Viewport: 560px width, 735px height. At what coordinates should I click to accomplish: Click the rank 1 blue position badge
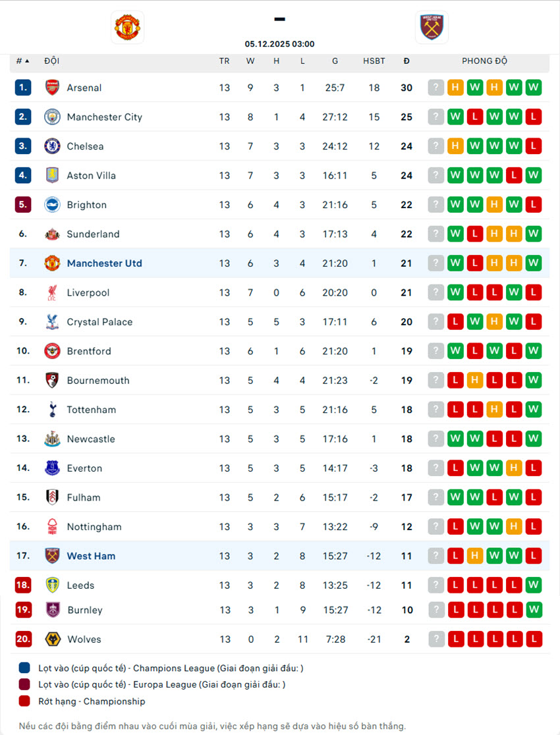point(23,88)
